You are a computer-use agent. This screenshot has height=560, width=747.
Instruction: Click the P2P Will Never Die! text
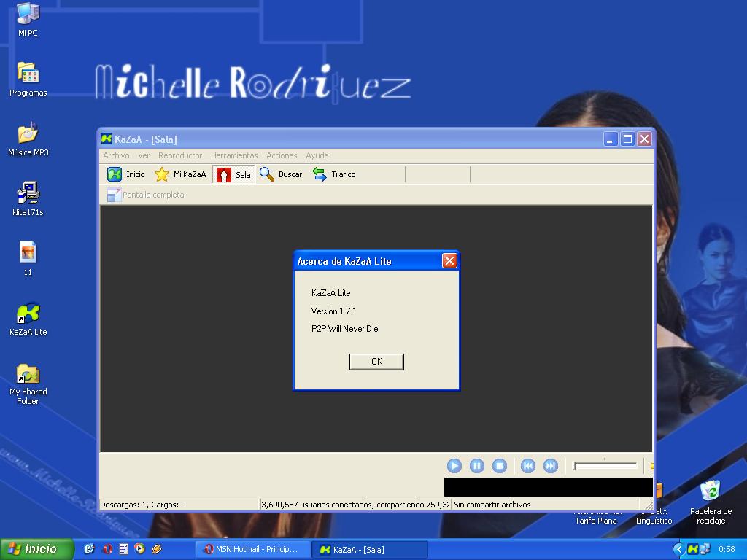tap(345, 329)
